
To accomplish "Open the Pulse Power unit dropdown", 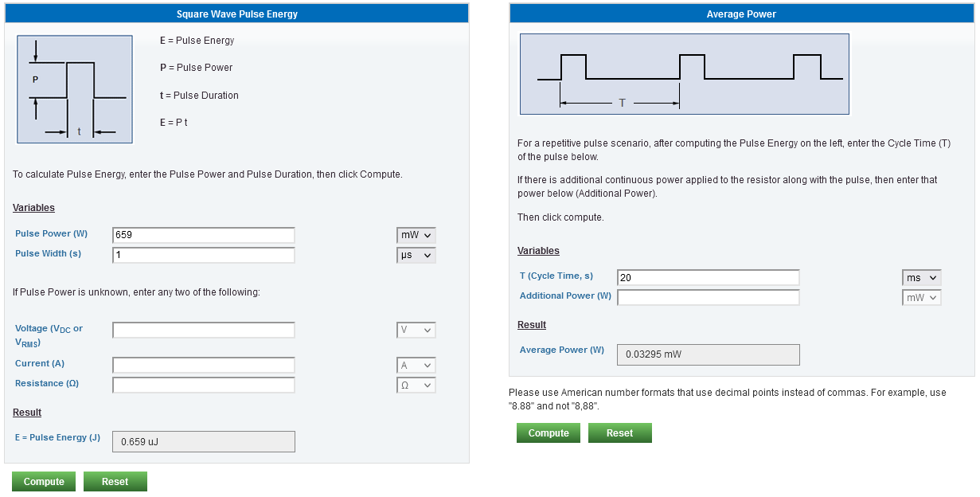I will [416, 236].
